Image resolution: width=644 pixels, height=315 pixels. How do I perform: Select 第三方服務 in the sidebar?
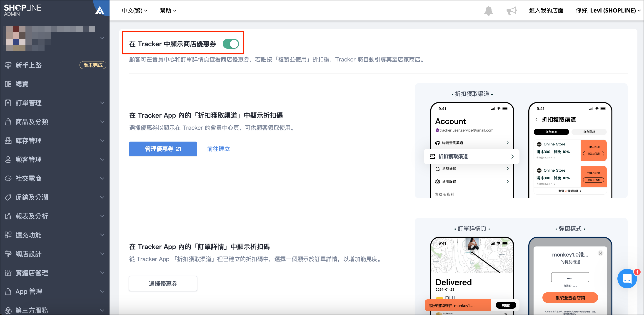point(55,310)
